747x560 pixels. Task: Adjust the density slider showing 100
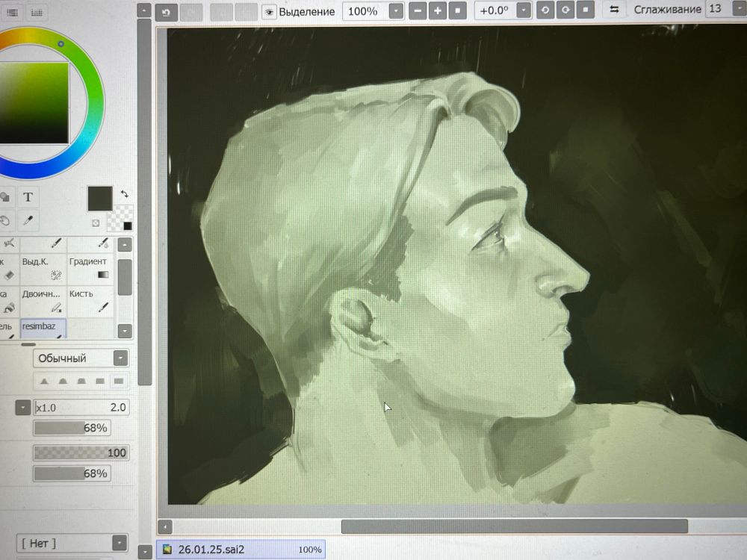(81, 452)
